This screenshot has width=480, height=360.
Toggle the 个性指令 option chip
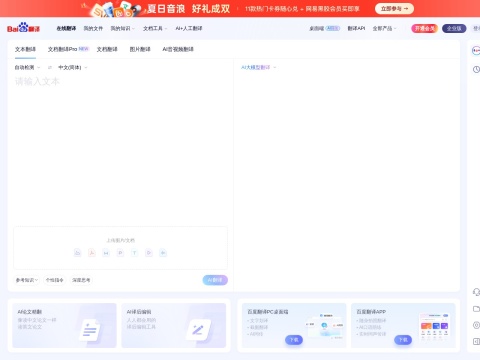coord(54,280)
